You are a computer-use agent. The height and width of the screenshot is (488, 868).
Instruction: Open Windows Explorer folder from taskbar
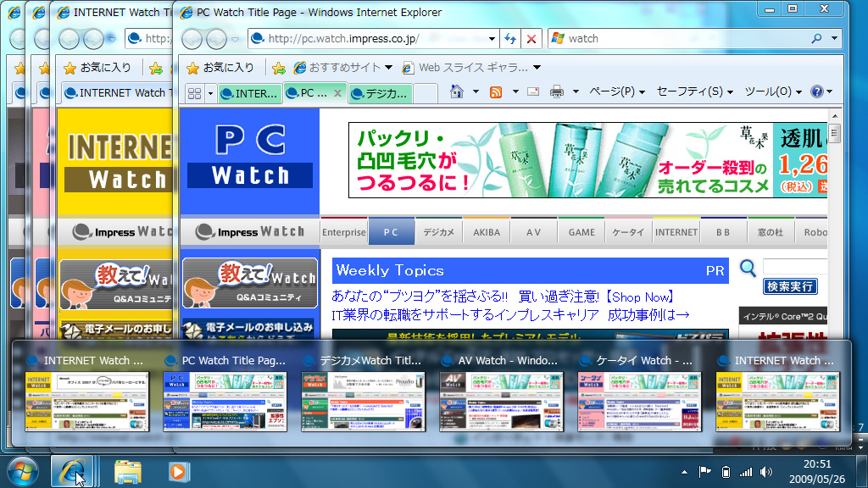click(x=128, y=472)
